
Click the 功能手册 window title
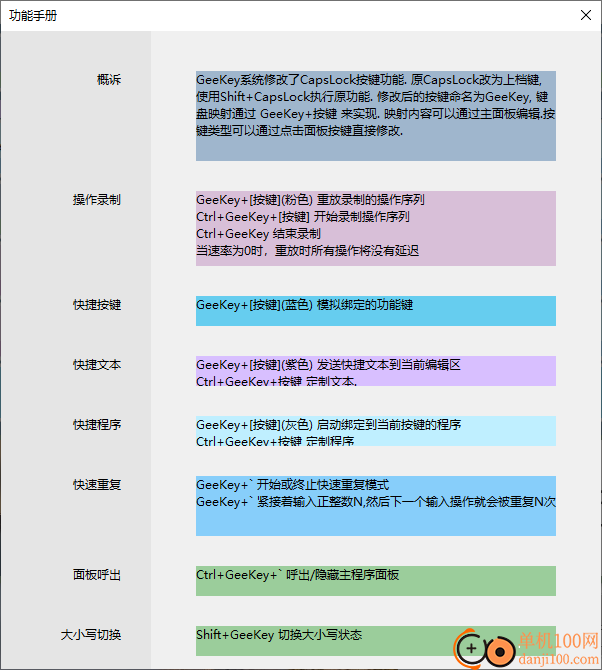pyautogui.click(x=33, y=15)
